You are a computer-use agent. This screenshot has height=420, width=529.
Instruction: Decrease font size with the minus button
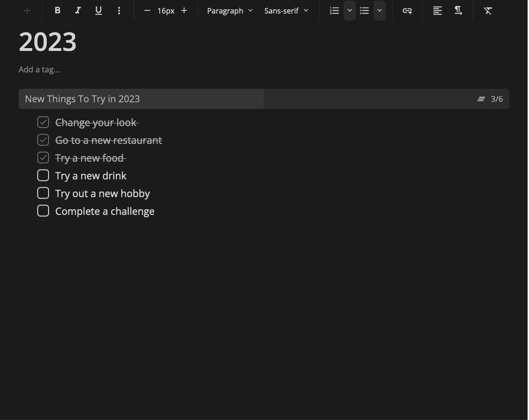[147, 10]
